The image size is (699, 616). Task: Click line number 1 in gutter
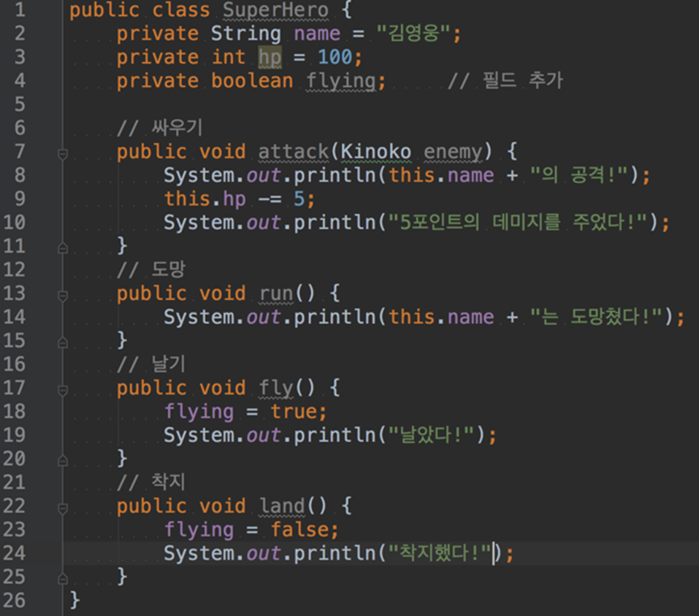coord(20,9)
